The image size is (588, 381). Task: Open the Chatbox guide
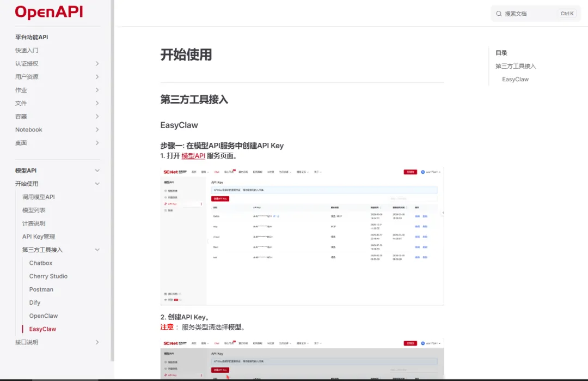pos(41,263)
